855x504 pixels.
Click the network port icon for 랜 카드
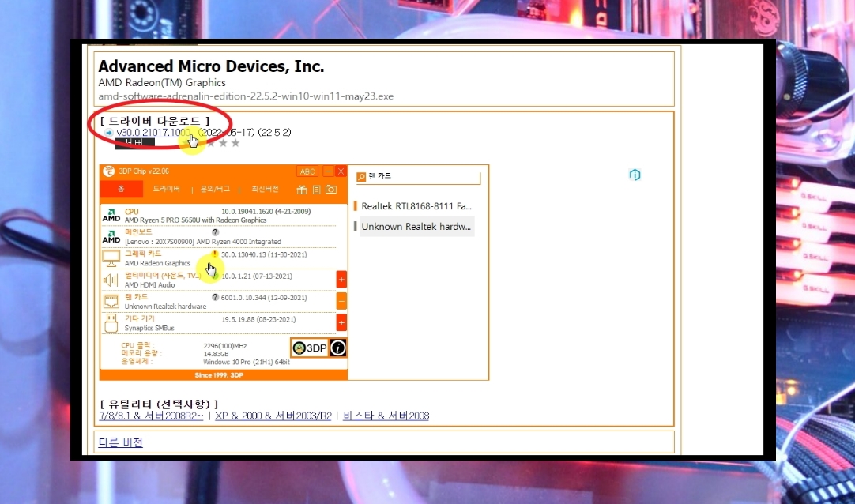[x=111, y=301]
